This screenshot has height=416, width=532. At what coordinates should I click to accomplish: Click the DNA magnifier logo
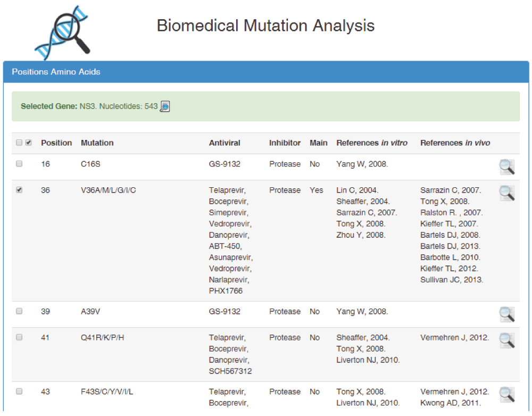point(63,32)
